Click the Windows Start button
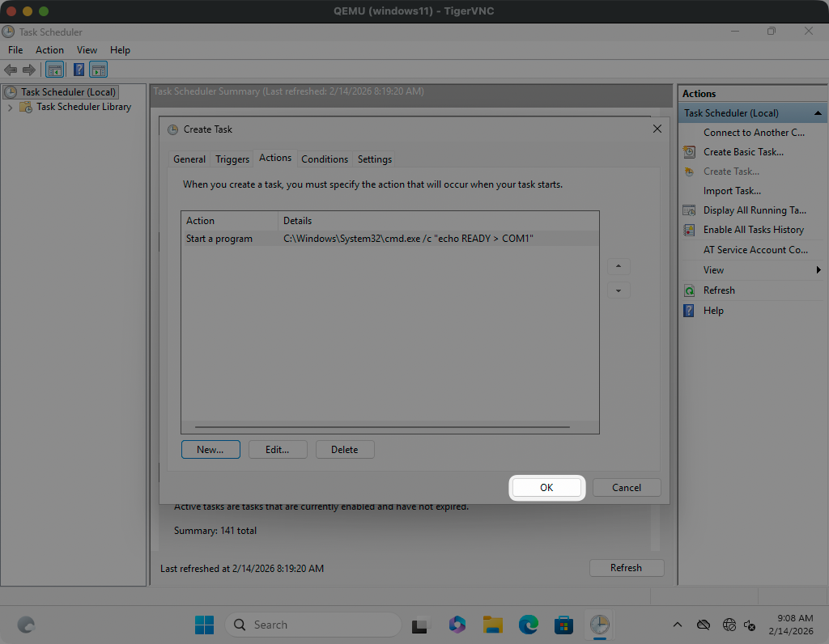Viewport: 829px width, 644px height. pos(204,625)
